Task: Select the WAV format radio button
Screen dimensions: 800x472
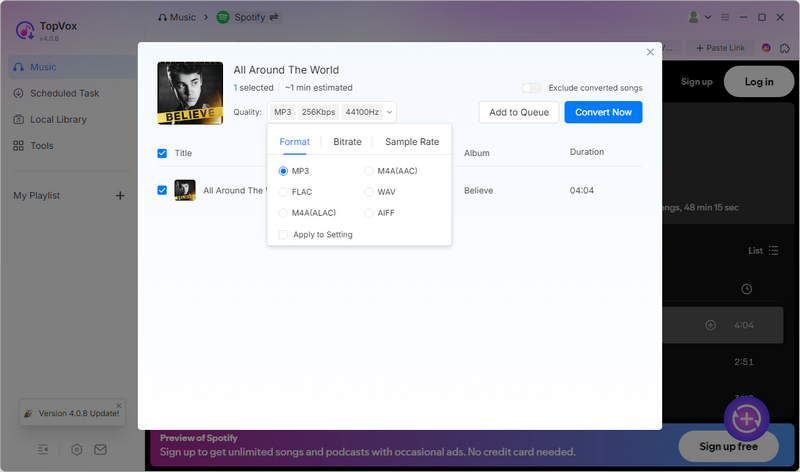Action: (x=369, y=192)
